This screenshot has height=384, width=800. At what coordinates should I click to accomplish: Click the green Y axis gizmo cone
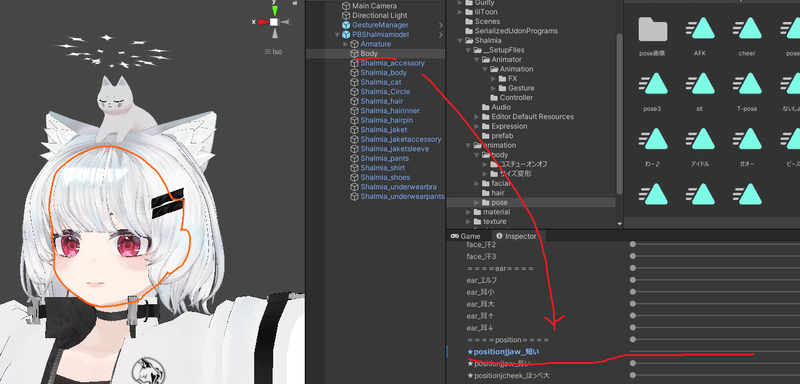tap(274, 10)
